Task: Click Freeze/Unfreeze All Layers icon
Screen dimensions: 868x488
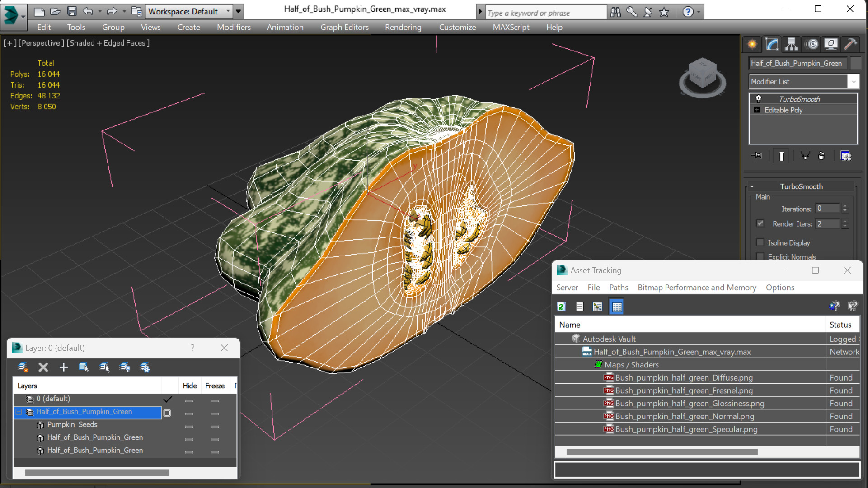Action: pyautogui.click(x=145, y=367)
